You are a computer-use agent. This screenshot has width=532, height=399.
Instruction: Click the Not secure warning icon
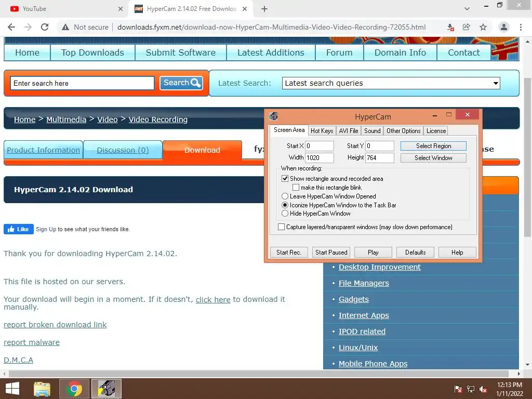65,27
